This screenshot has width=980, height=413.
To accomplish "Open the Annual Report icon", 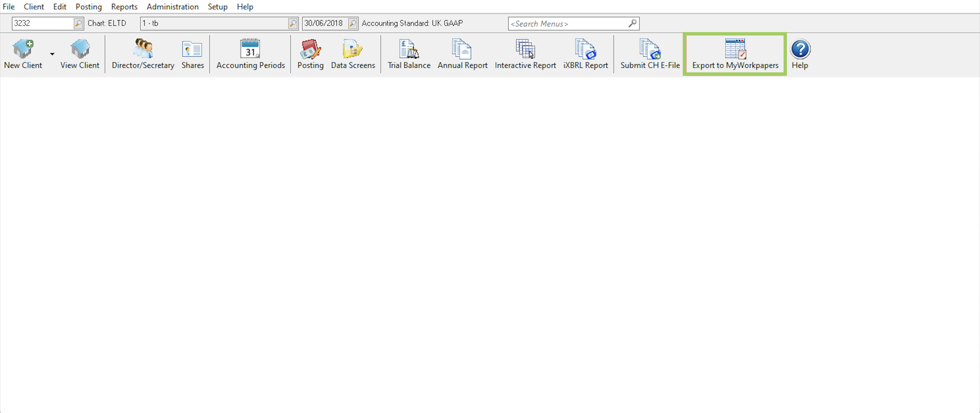I will click(x=462, y=54).
